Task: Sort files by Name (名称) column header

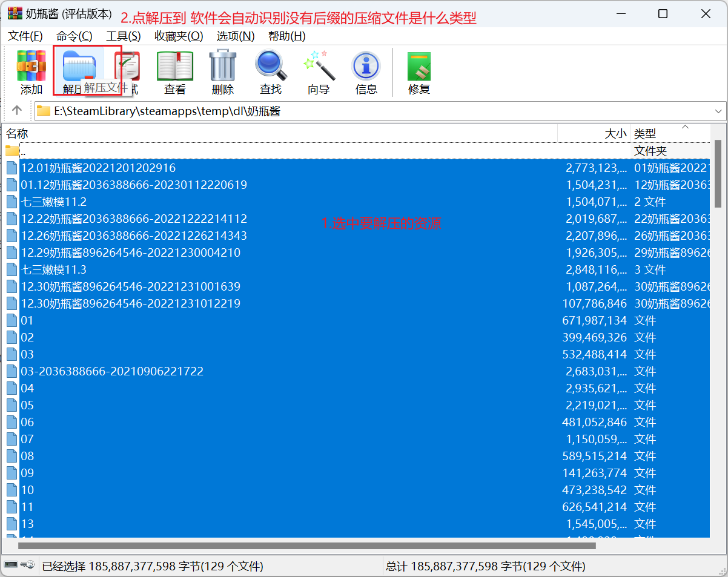Action: pos(18,134)
